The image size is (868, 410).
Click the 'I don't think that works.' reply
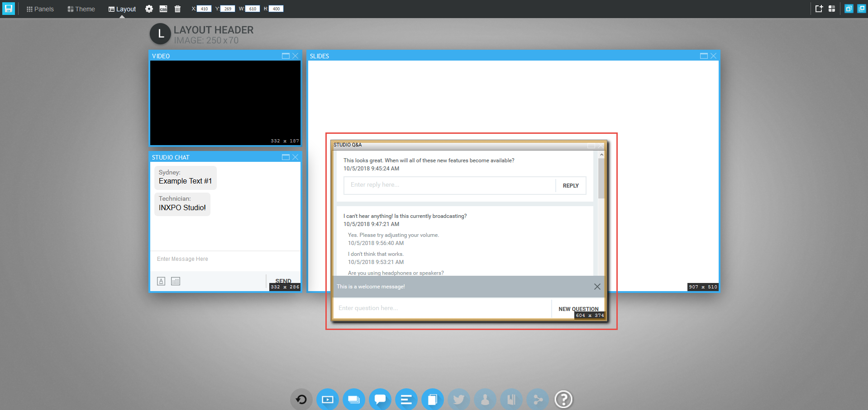pyautogui.click(x=376, y=254)
